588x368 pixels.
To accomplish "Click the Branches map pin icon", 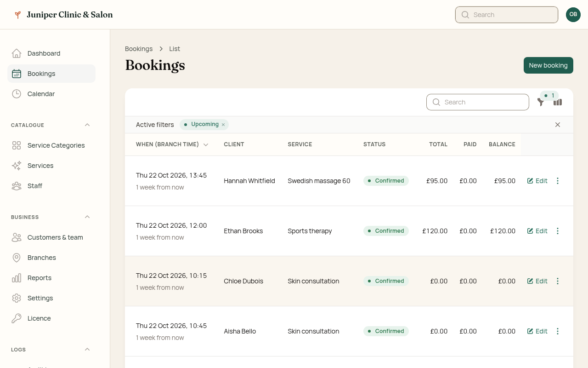I will 17,258.
